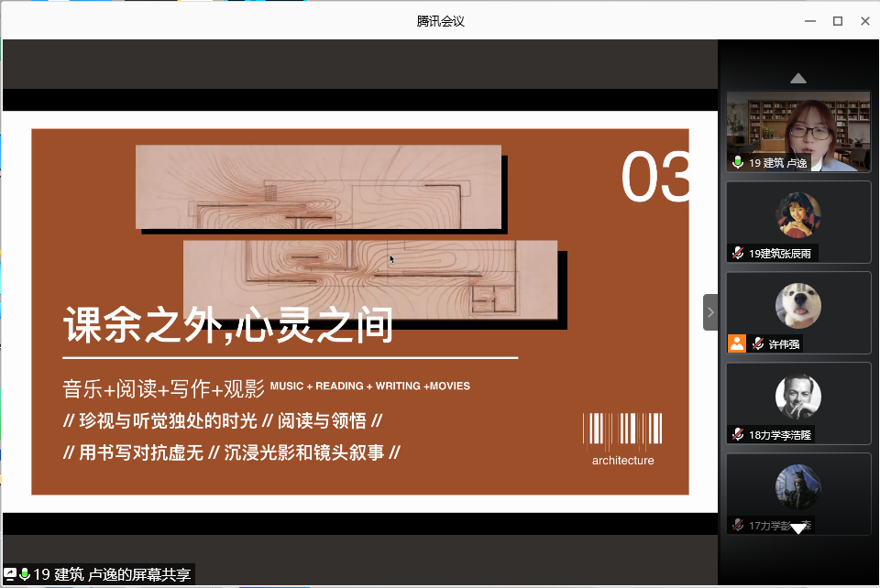Collapse the participant video sidebar

pos(710,312)
